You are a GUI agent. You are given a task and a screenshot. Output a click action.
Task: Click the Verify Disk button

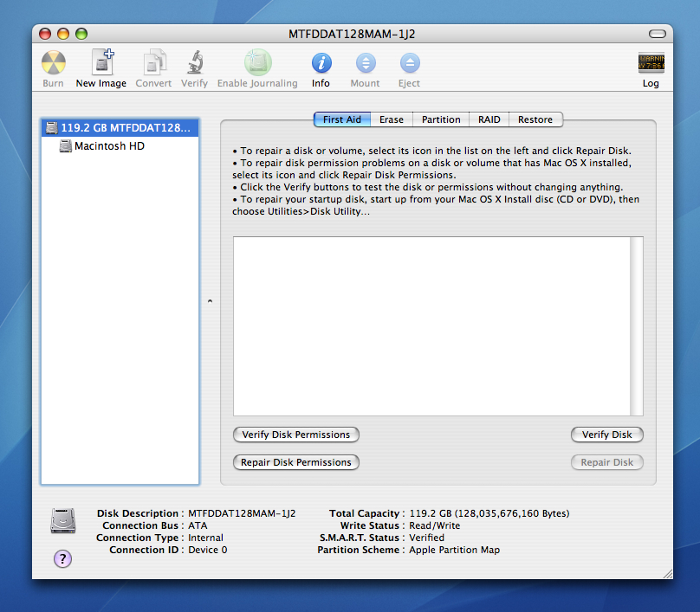[607, 435]
